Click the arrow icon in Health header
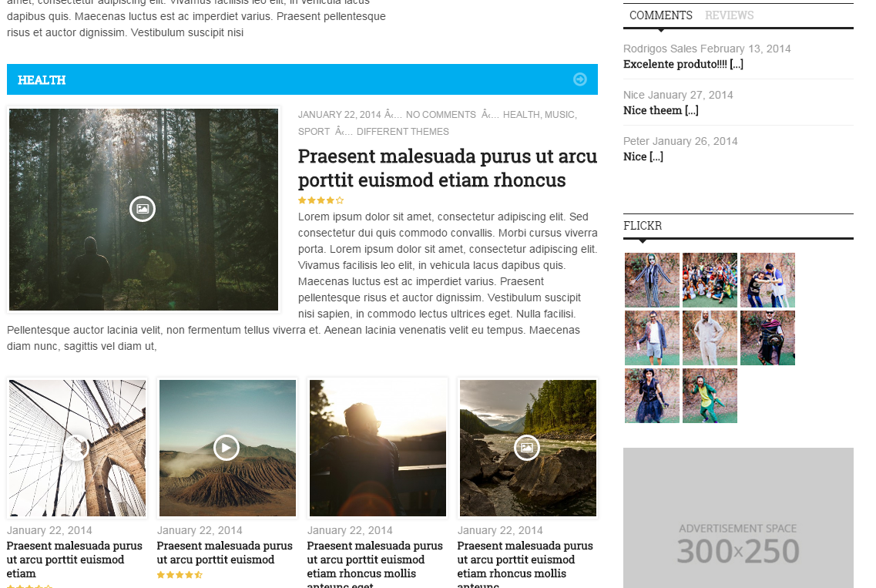Image resolution: width=876 pixels, height=588 pixels. (x=580, y=79)
